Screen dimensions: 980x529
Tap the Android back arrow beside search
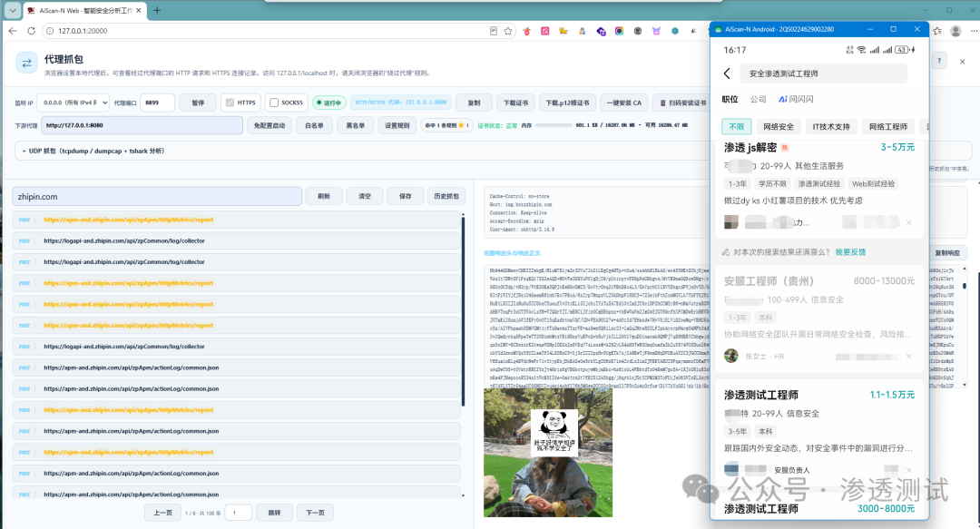[727, 73]
